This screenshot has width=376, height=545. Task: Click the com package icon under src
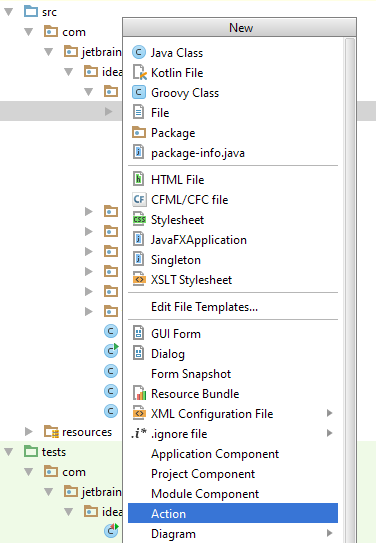click(x=51, y=32)
